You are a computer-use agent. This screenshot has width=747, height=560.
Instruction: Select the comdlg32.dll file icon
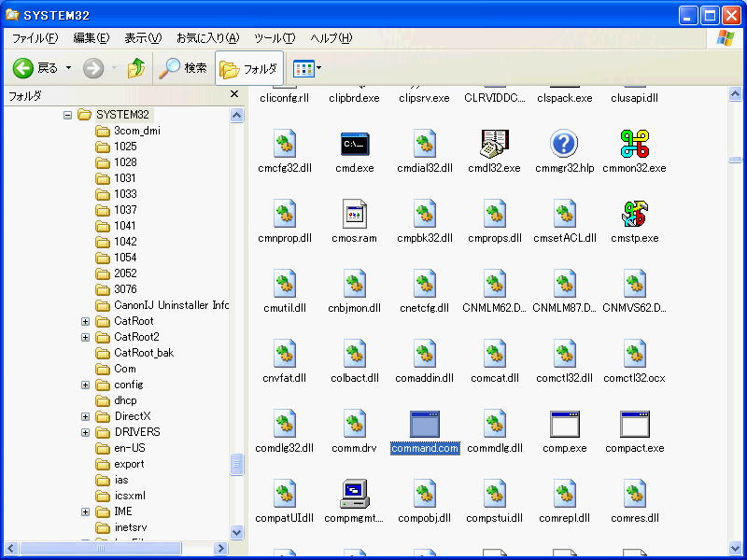[285, 424]
